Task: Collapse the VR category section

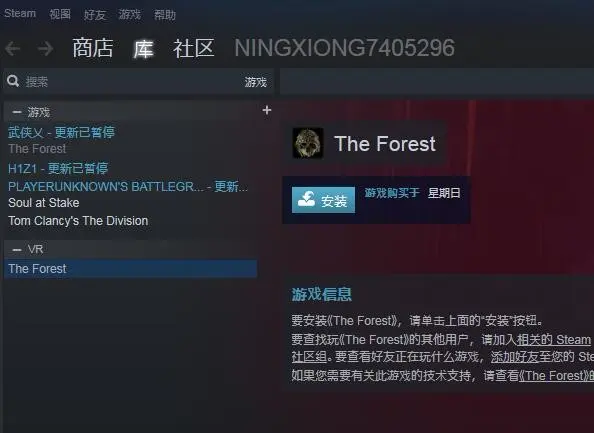Action: point(17,249)
